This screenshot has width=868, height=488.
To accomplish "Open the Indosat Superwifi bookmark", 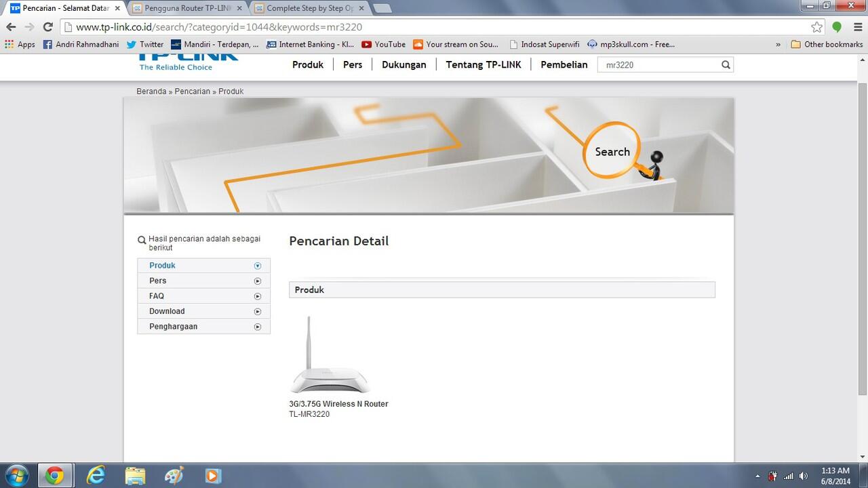I will [545, 44].
